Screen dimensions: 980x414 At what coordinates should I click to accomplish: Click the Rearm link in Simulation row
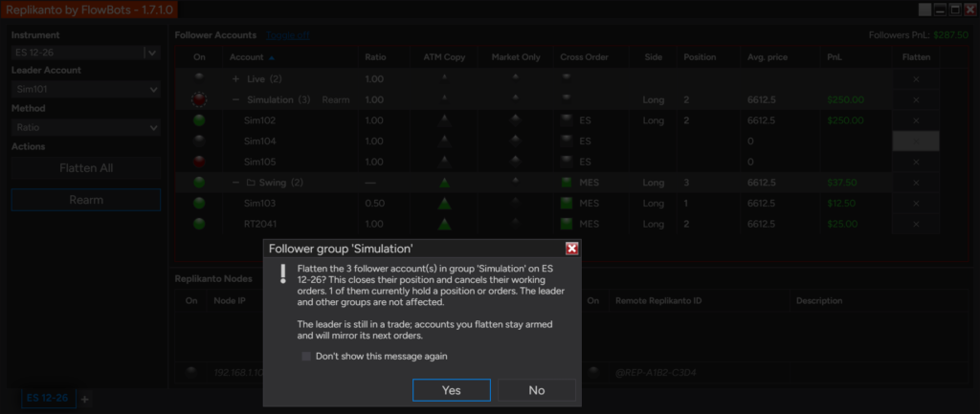click(x=336, y=99)
